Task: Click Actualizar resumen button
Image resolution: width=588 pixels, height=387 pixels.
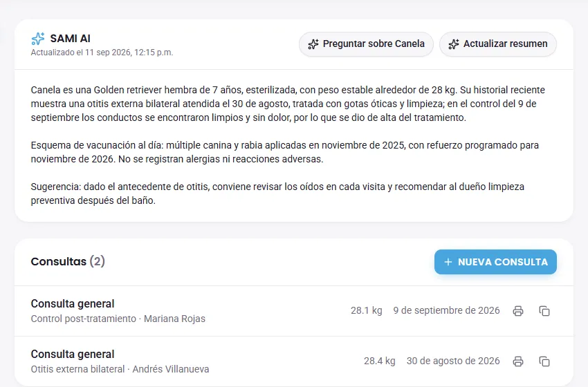Action: (498, 44)
